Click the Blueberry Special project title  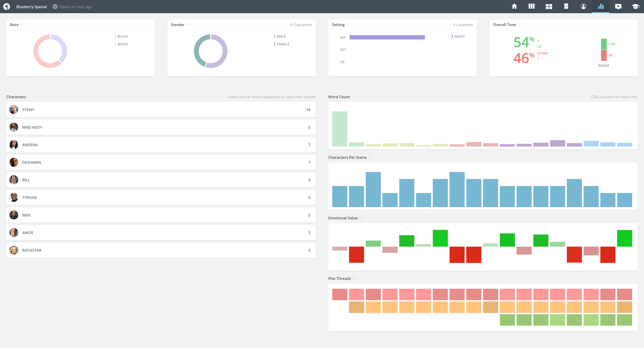[x=32, y=7]
